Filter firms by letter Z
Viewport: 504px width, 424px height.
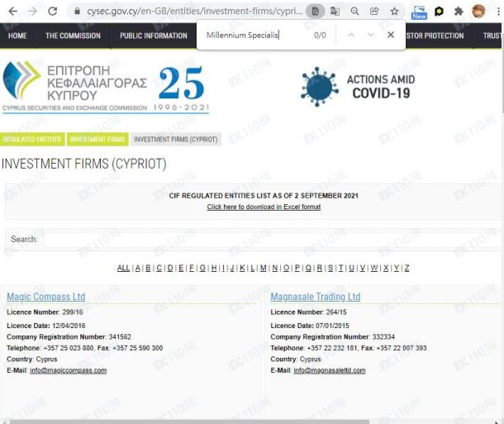pyautogui.click(x=407, y=268)
